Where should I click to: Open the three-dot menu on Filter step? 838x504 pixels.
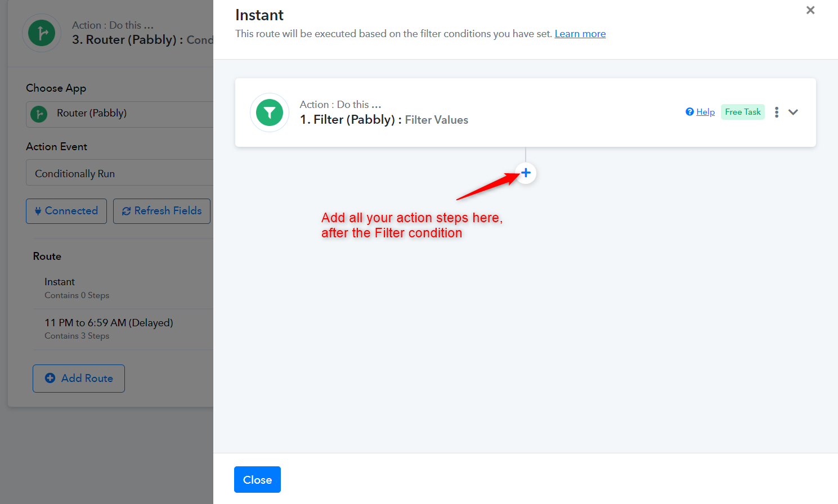(x=777, y=112)
